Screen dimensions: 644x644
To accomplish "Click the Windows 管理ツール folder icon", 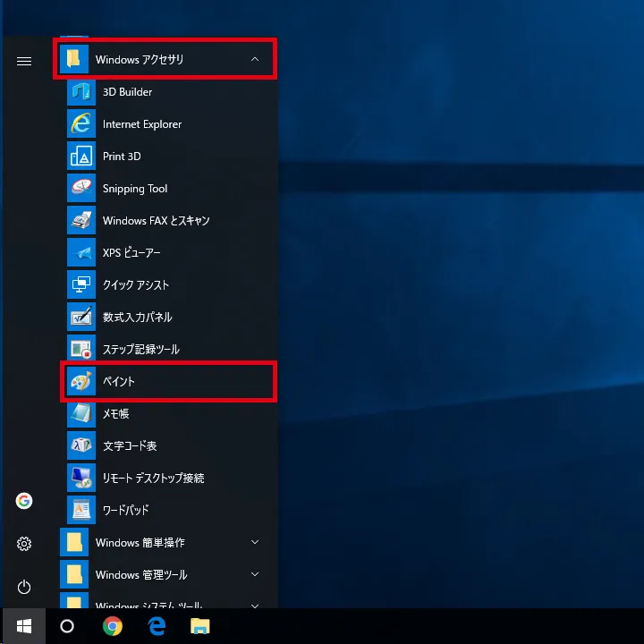I will coord(74,574).
